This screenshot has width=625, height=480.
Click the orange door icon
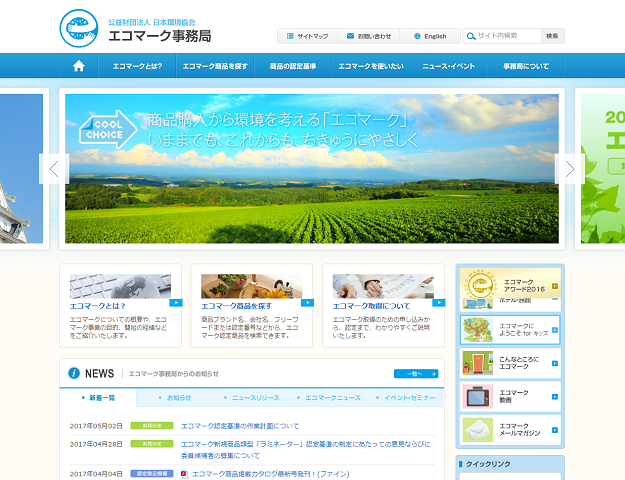tap(478, 363)
